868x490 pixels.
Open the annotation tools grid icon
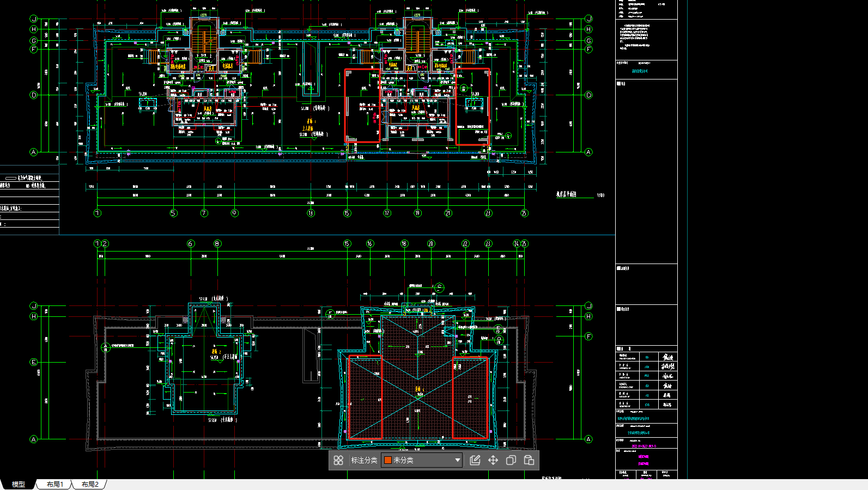(338, 460)
